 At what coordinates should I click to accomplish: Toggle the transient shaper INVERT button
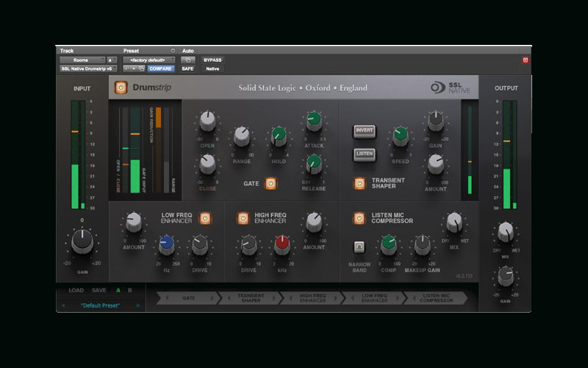click(364, 131)
